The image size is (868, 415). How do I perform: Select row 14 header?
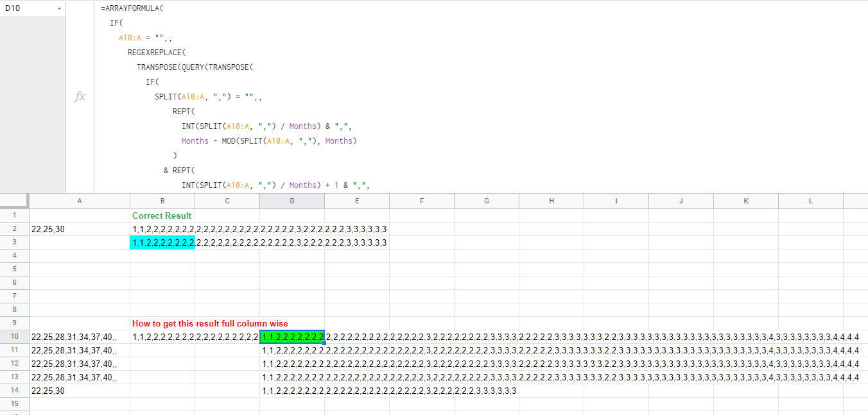pyautogui.click(x=14, y=391)
